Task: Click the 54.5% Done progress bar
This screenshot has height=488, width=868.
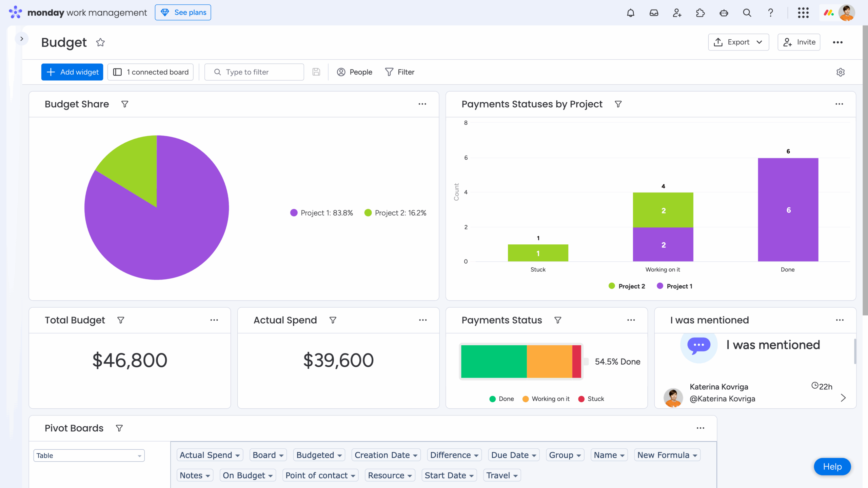Action: (x=521, y=361)
